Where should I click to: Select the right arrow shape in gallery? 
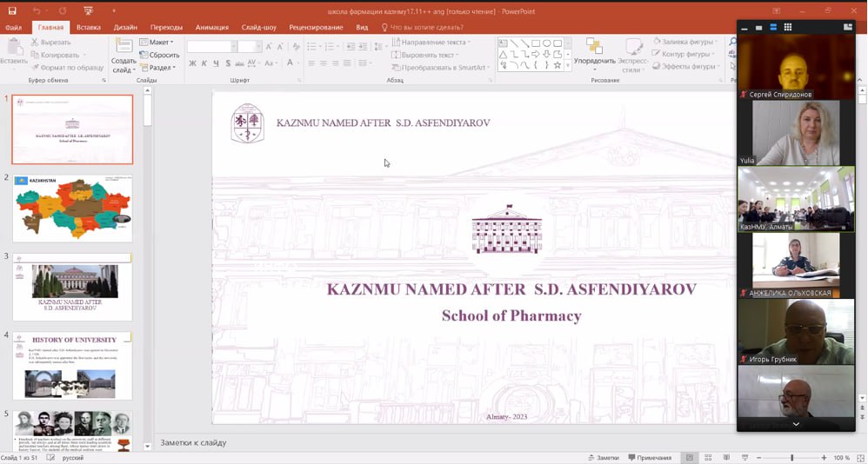(x=536, y=54)
